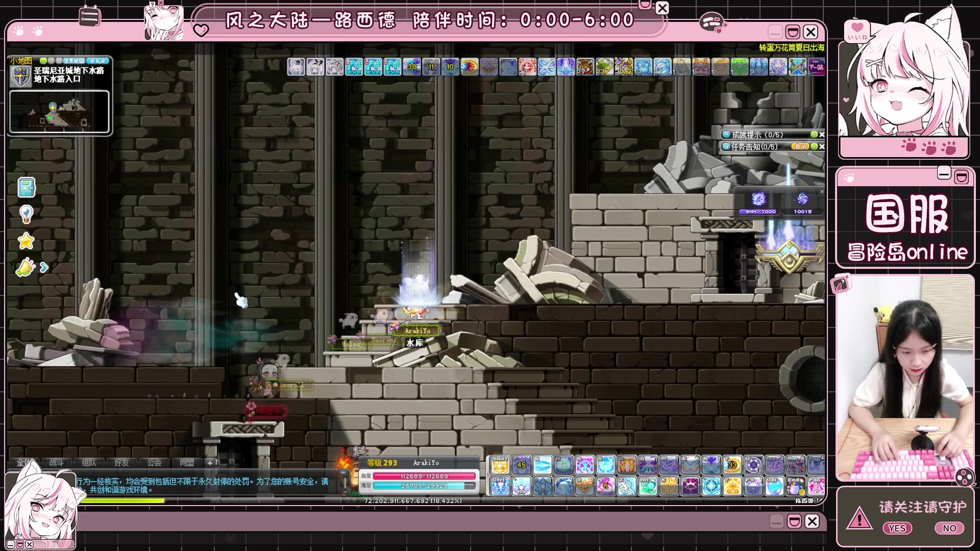This screenshot has width=980, height=551.
Task: Click the yellow star event icon in the left sidebar
Action: (x=26, y=241)
